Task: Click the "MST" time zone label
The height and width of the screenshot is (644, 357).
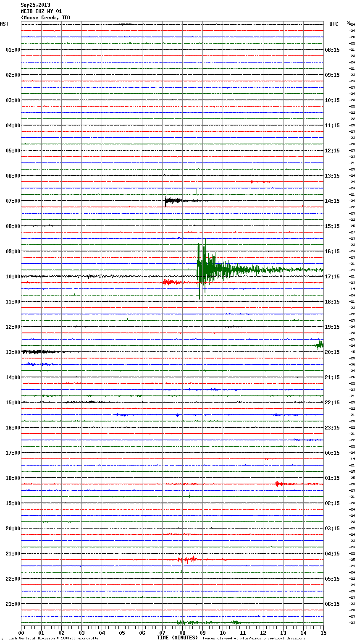Action: point(4,24)
